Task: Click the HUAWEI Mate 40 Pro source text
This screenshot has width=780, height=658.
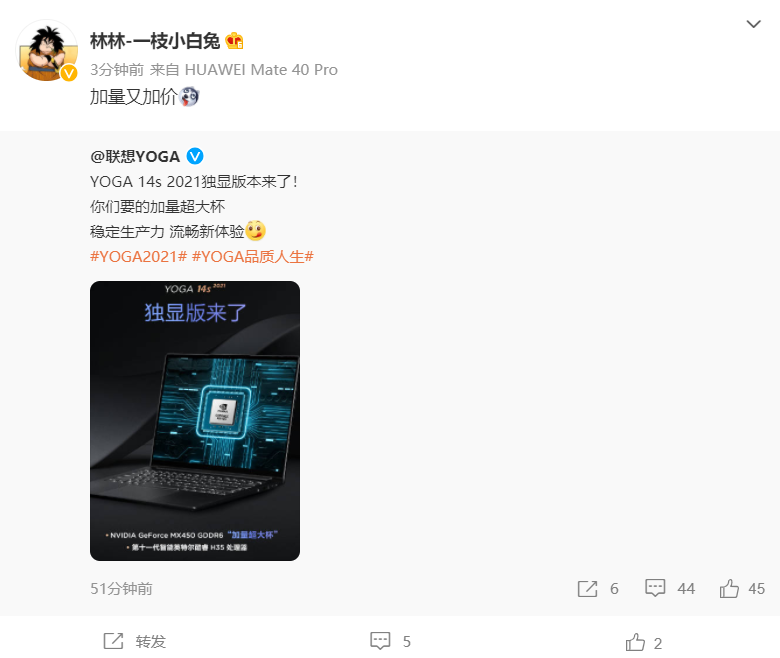Action: pyautogui.click(x=261, y=70)
